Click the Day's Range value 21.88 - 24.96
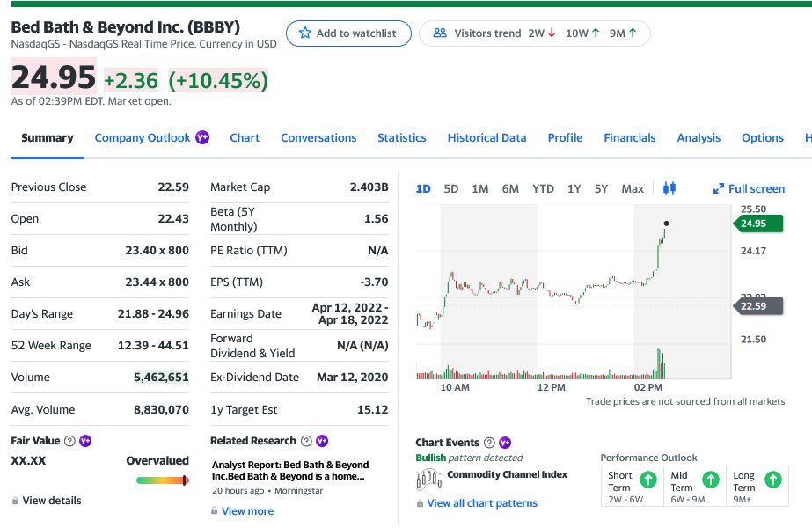 click(x=153, y=313)
